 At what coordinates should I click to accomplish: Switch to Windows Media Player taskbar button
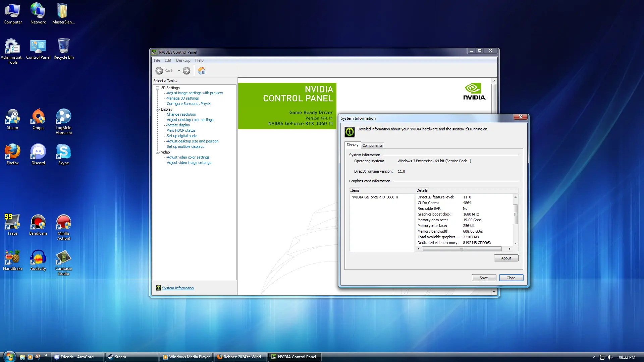click(186, 357)
